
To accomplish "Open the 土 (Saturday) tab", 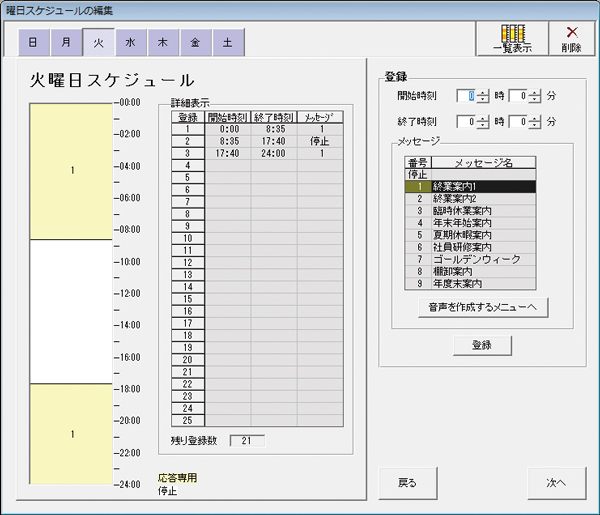I will 228,43.
